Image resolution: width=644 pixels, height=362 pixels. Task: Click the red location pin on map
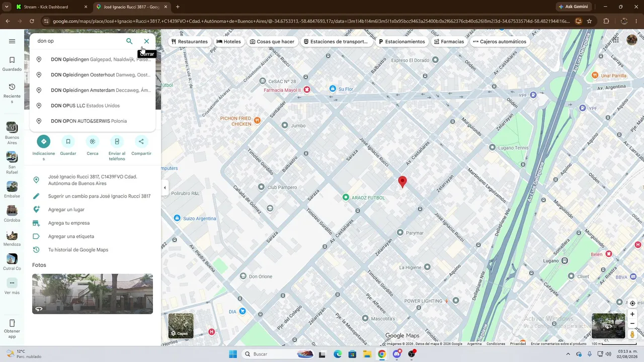(x=402, y=182)
